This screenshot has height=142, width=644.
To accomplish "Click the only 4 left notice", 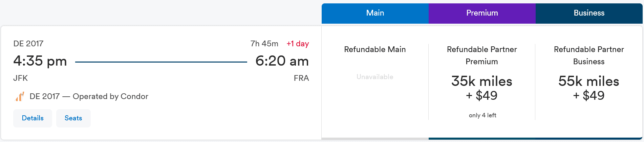I will click(x=482, y=115).
